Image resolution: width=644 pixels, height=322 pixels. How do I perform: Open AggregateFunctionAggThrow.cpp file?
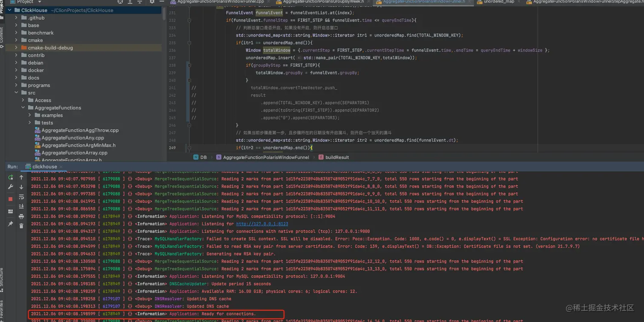point(80,130)
